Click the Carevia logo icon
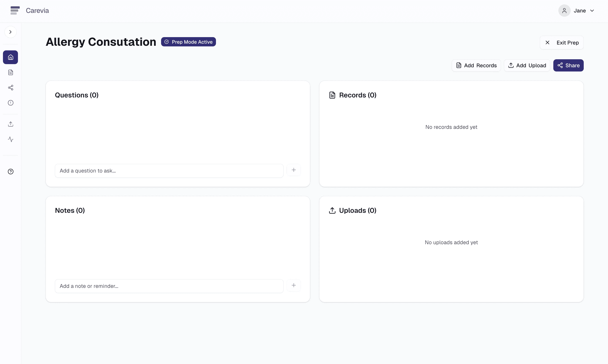 tap(15, 11)
